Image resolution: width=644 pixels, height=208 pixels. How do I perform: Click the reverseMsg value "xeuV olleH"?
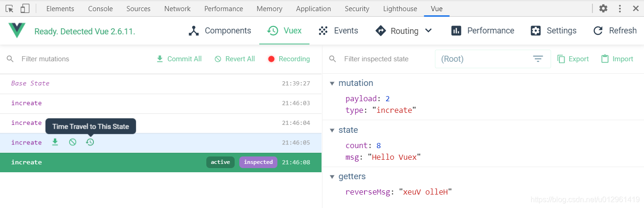click(x=425, y=192)
